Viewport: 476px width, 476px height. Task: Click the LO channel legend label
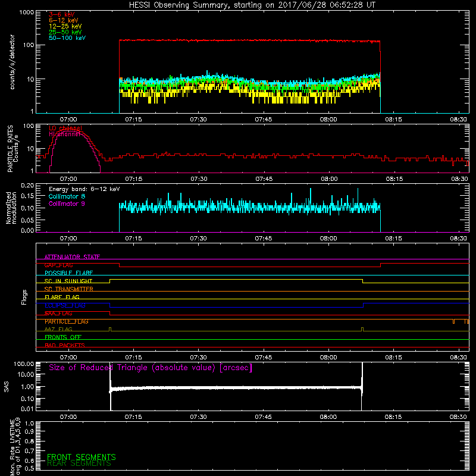65,128
